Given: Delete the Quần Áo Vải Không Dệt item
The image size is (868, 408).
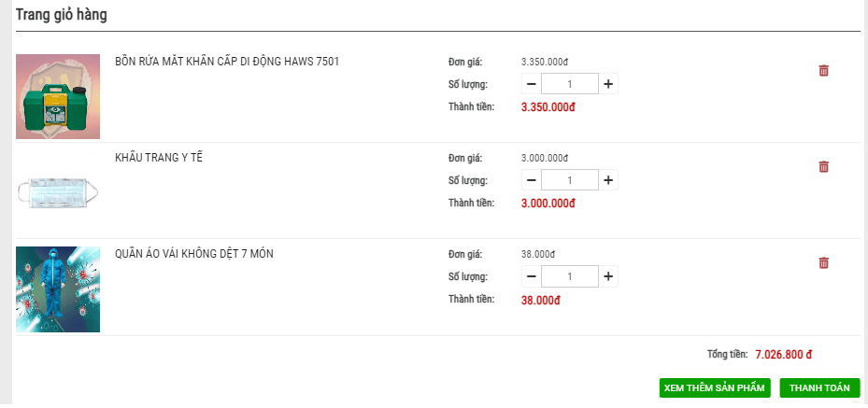Looking at the screenshot, I should point(823,262).
